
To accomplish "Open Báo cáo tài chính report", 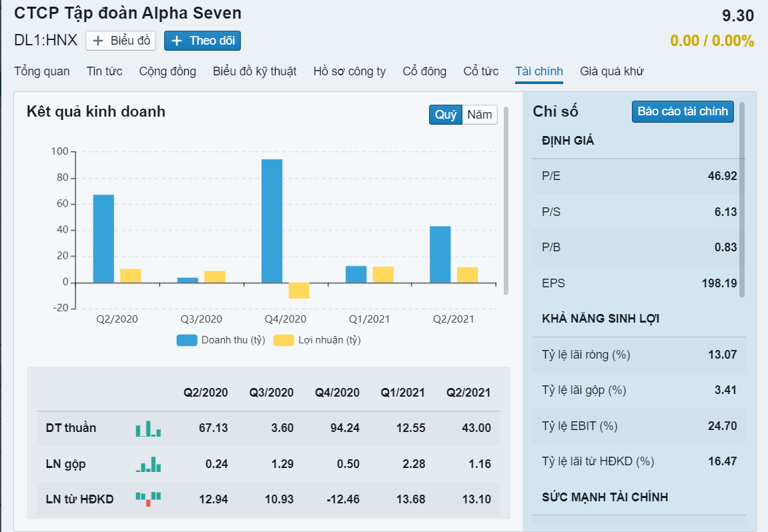I will click(682, 111).
